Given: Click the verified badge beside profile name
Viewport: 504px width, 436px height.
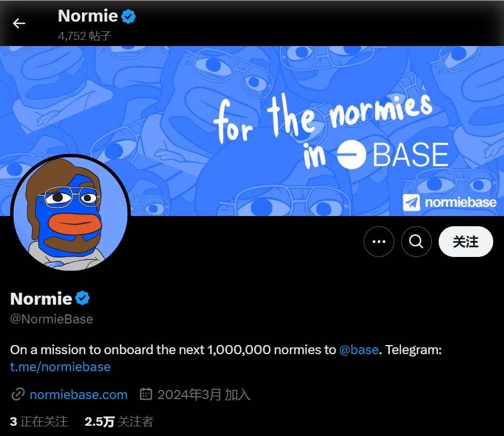Looking at the screenshot, I should [83, 298].
